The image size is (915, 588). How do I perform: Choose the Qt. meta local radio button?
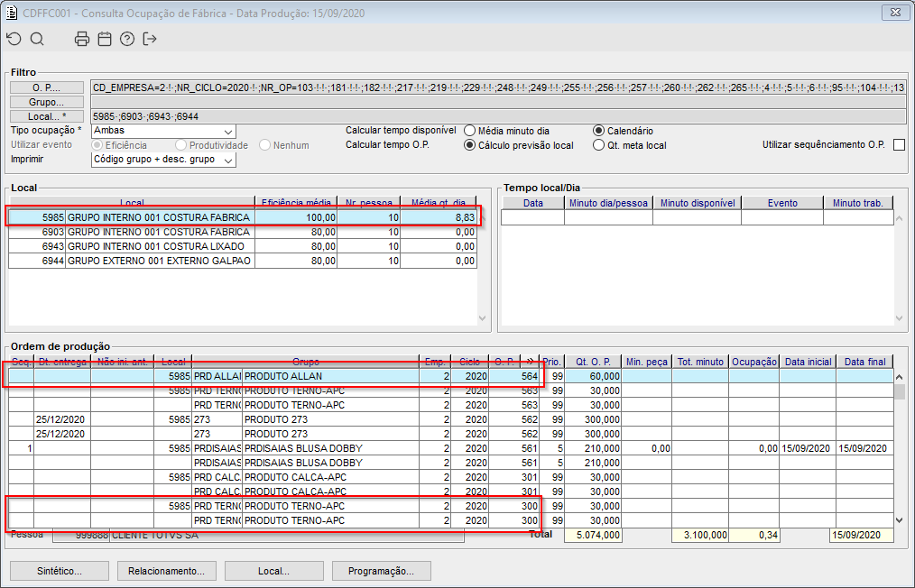tap(599, 145)
